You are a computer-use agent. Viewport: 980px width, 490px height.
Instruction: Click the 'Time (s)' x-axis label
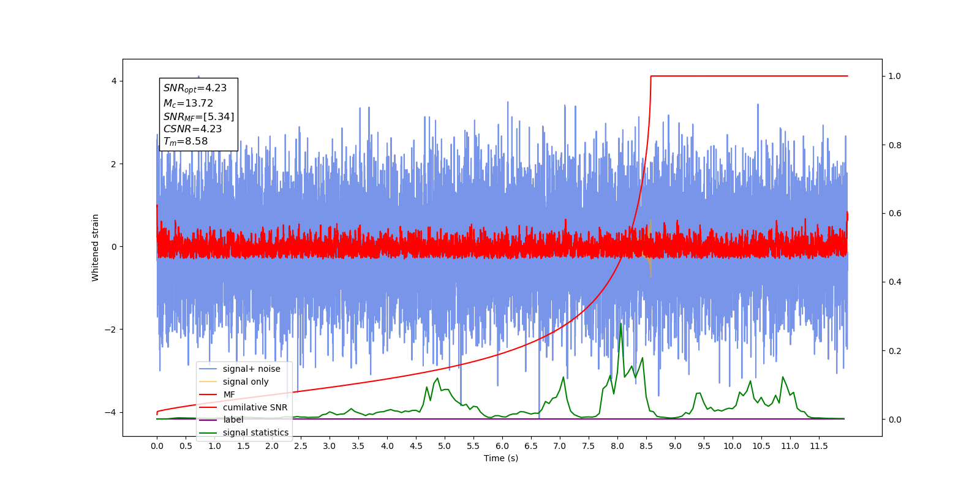[x=501, y=458]
